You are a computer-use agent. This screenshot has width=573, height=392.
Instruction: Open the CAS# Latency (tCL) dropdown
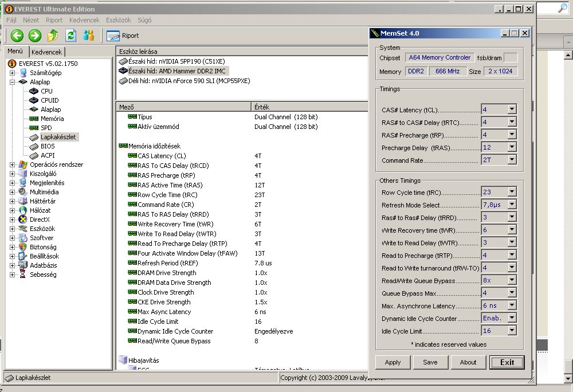(x=512, y=109)
